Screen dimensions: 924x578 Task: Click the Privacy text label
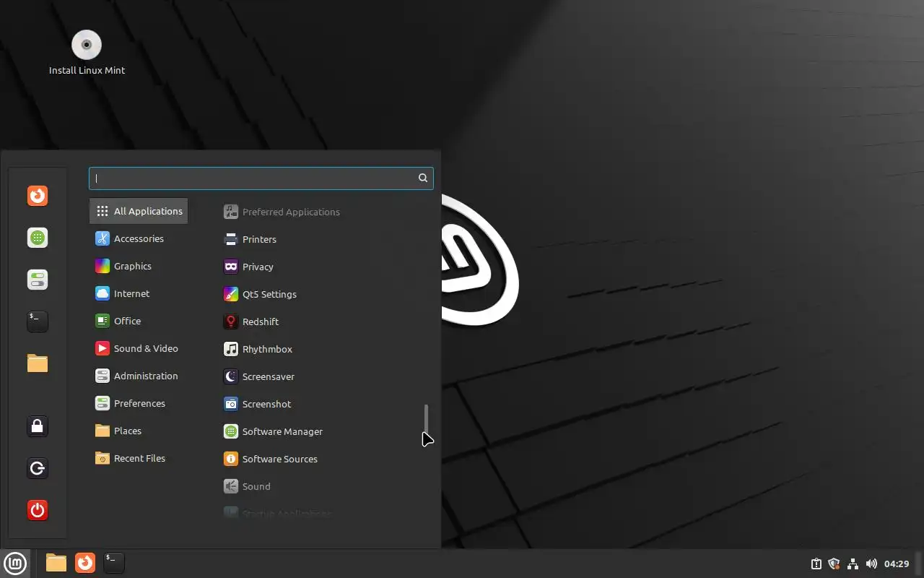point(258,267)
